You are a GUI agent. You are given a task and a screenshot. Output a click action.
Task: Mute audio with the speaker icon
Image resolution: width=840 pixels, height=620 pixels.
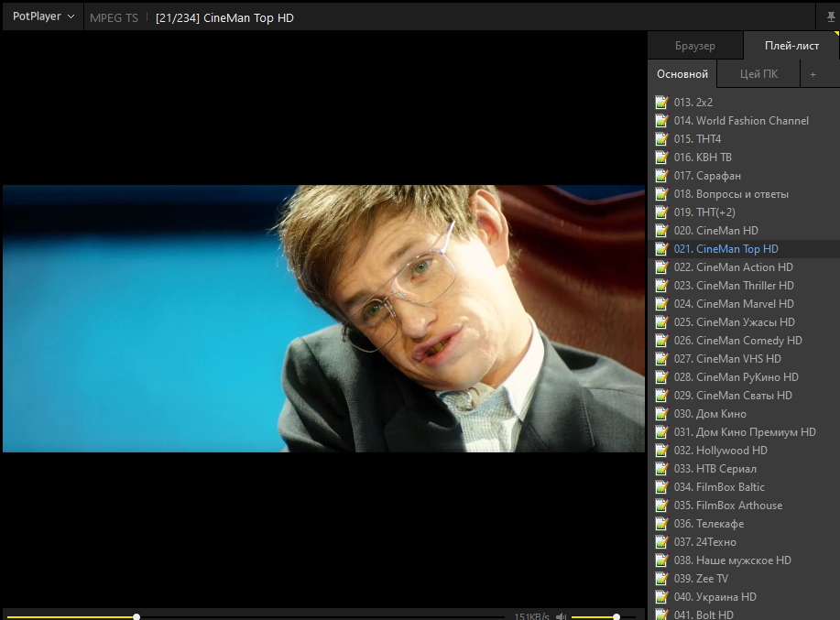(x=561, y=616)
